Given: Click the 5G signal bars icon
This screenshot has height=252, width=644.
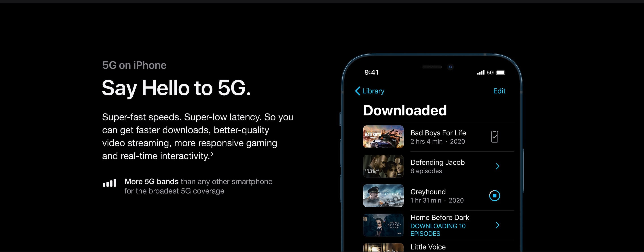Looking at the screenshot, I should tap(110, 183).
